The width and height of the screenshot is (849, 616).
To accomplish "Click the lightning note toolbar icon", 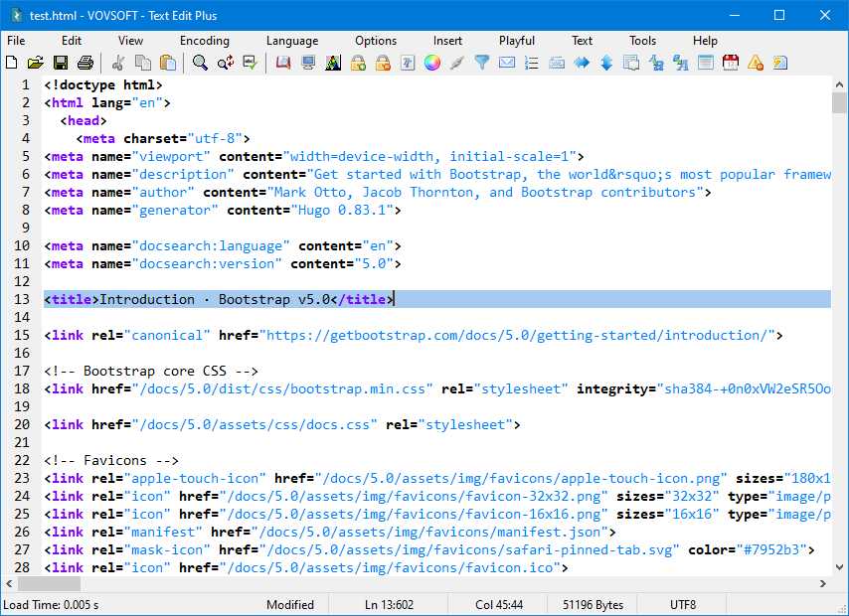I will (x=780, y=63).
